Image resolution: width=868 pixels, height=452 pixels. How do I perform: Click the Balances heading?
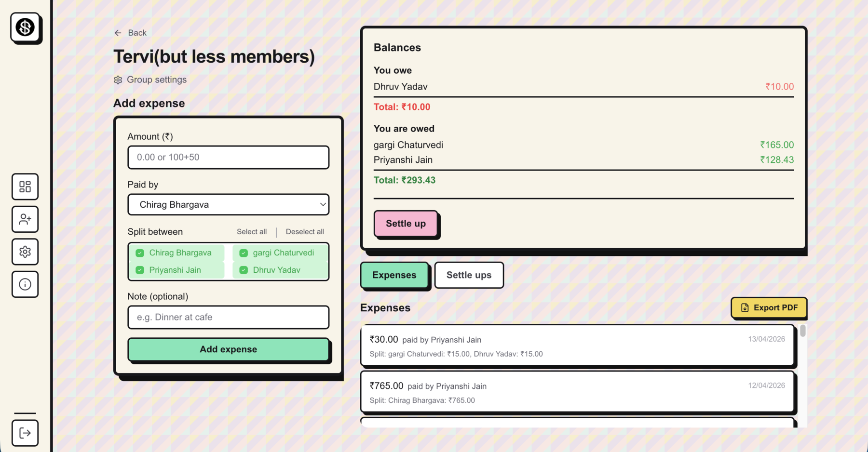click(x=397, y=48)
